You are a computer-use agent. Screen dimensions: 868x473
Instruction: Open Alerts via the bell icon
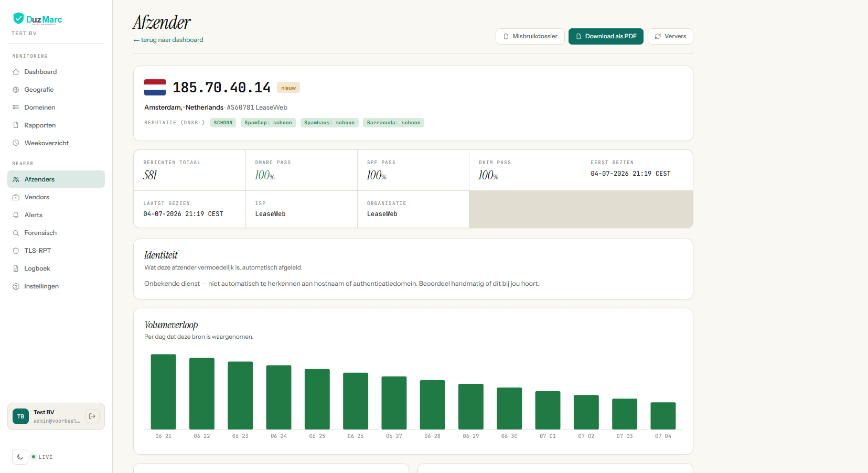pyautogui.click(x=16, y=215)
